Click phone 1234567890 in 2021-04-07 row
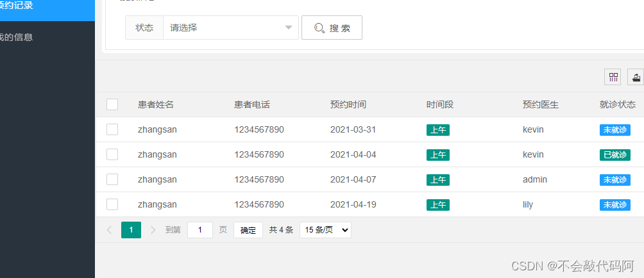This screenshot has height=278, width=644. 259,179
